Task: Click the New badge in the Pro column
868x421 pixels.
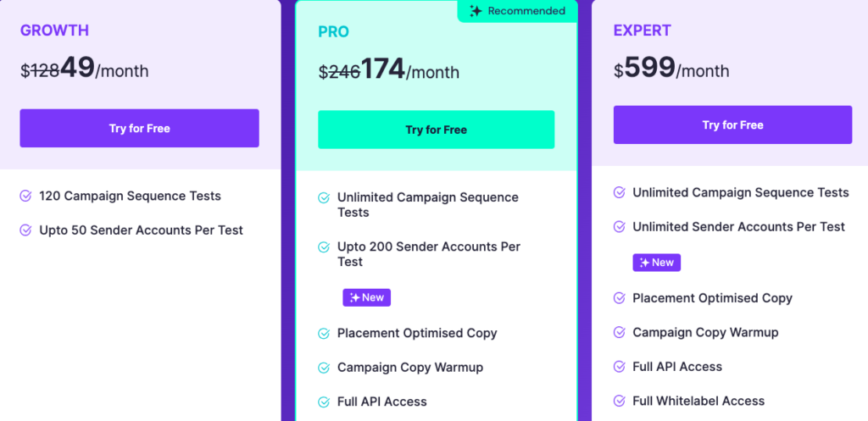Action: tap(366, 297)
